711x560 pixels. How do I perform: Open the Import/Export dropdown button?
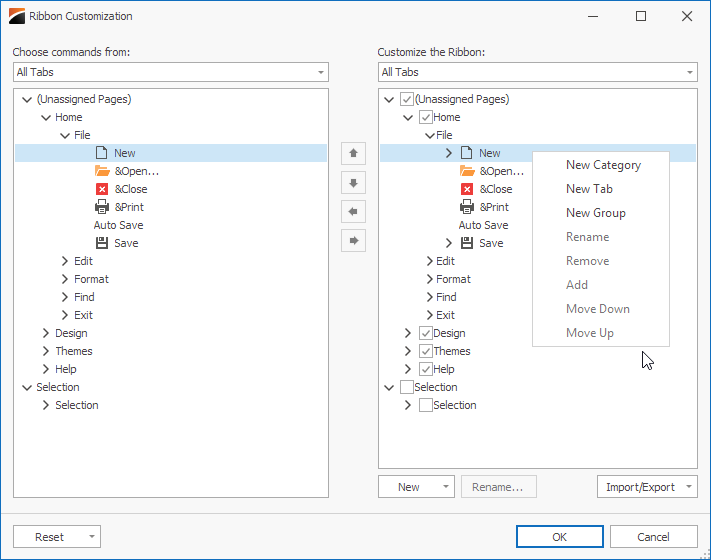click(x=647, y=487)
